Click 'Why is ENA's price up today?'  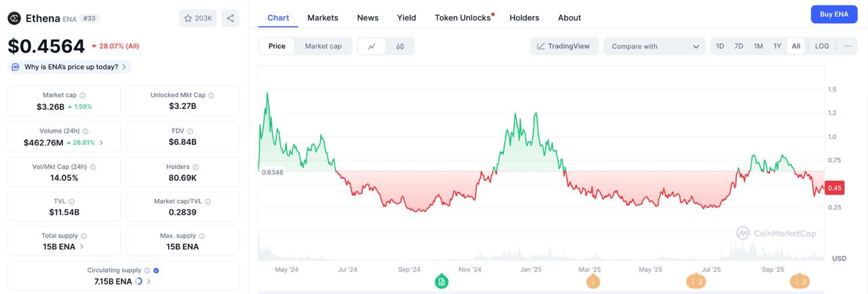pos(71,67)
